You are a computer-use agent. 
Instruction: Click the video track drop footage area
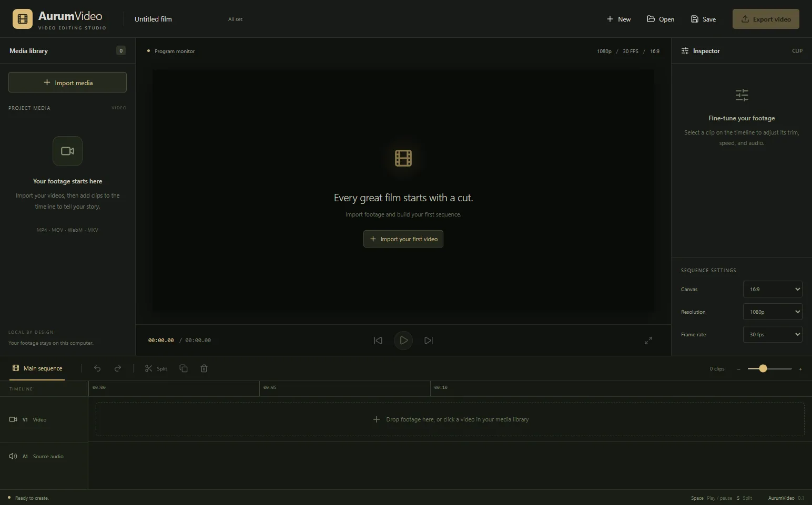450,419
